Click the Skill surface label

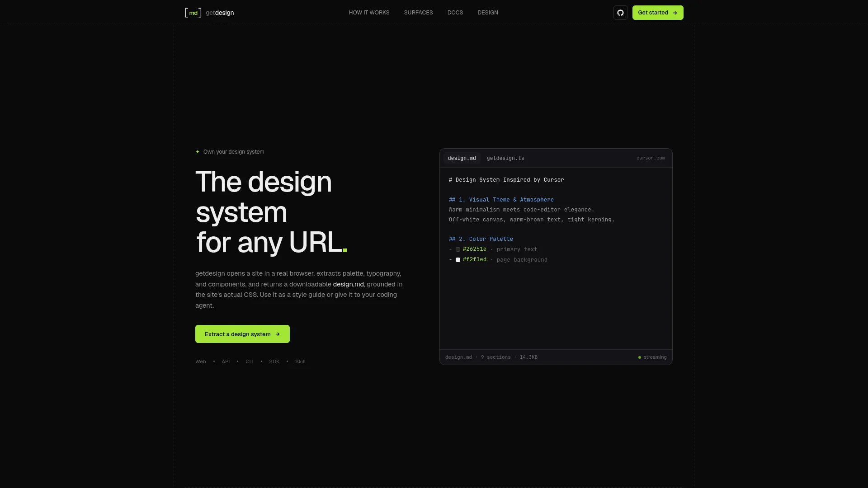pos(300,361)
